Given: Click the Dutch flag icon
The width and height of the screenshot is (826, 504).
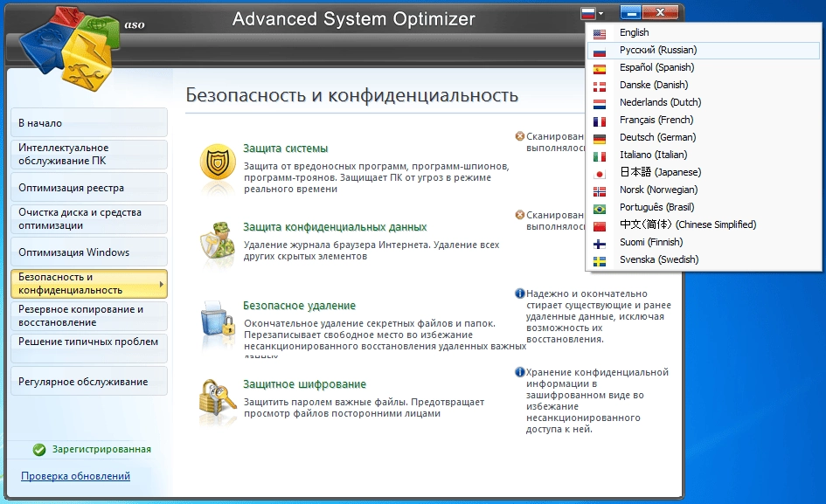Looking at the screenshot, I should 600,104.
